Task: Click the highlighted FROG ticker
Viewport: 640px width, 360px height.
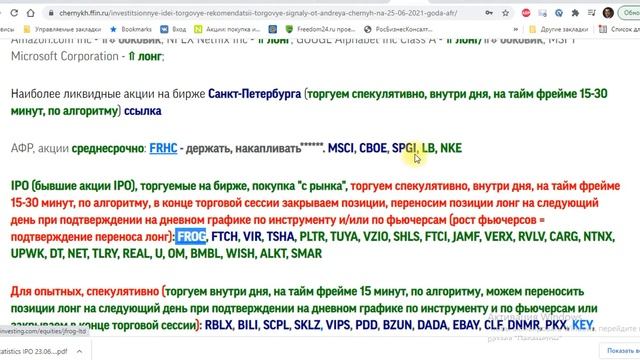Action: (x=191, y=237)
